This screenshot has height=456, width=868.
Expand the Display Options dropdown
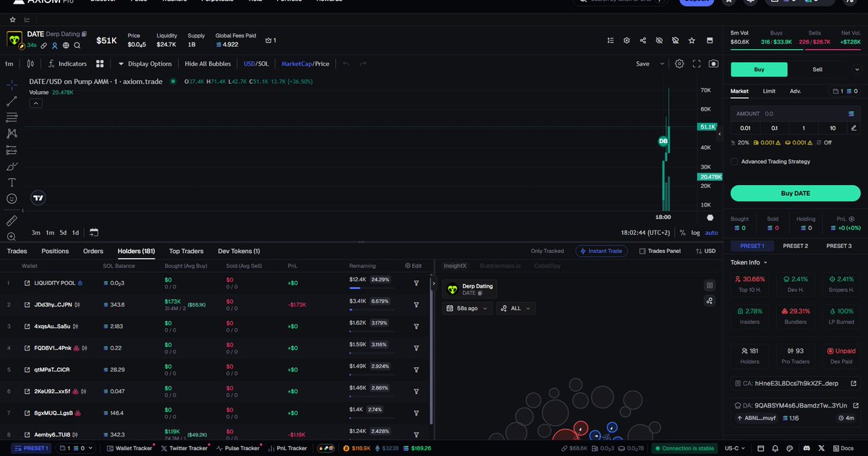click(x=145, y=64)
